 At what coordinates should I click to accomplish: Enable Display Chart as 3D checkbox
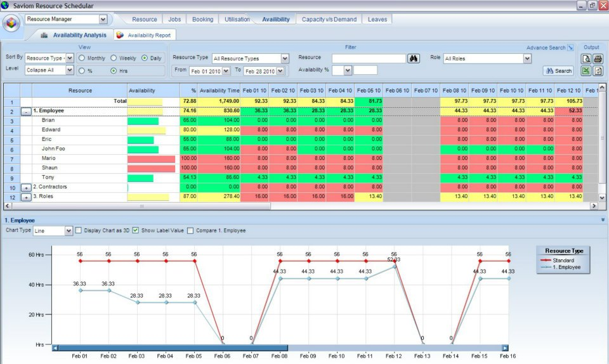(x=79, y=230)
